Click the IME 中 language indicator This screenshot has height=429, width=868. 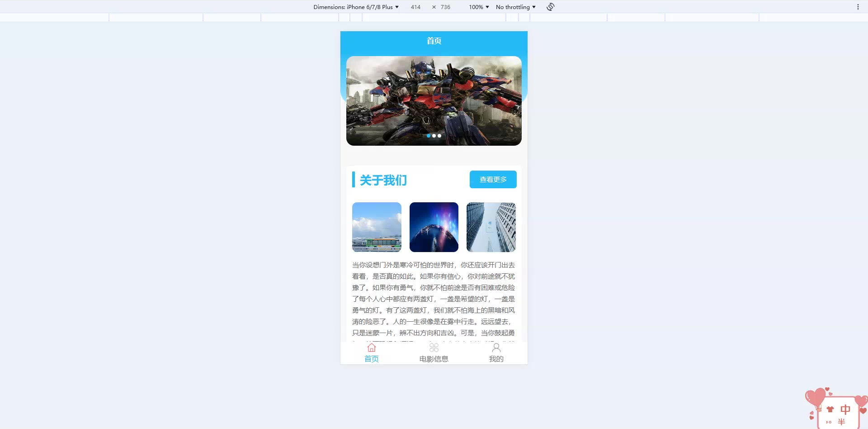click(x=845, y=410)
